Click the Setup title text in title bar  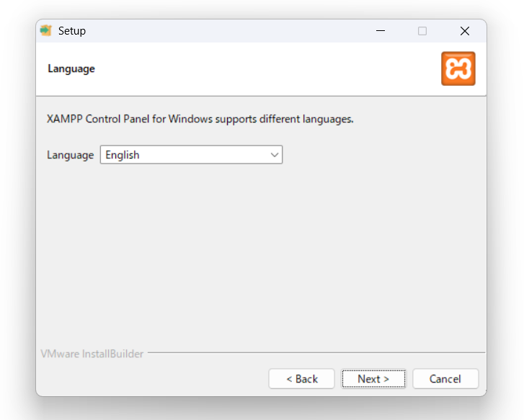pos(72,31)
